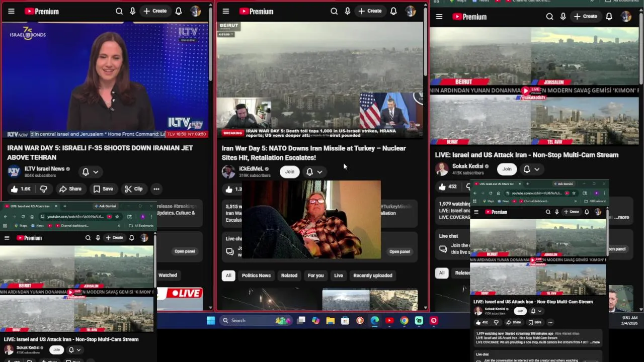The height and width of the screenshot is (362, 644).
Task: Click the YouTube Premium logo in the ILTV window
Action: [42, 11]
